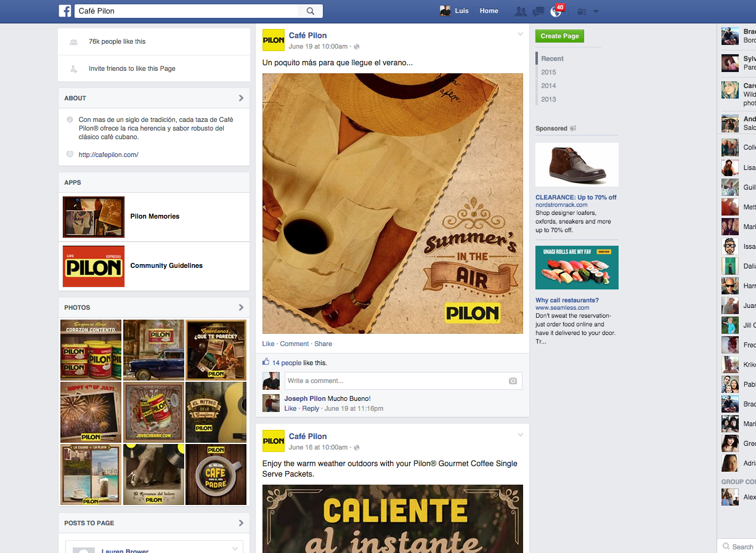This screenshot has width=756, height=553.
Task: Click the Create Page button
Action: [x=559, y=36]
